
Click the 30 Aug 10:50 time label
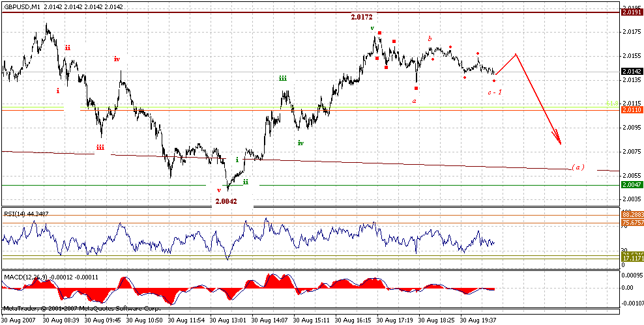point(143,319)
